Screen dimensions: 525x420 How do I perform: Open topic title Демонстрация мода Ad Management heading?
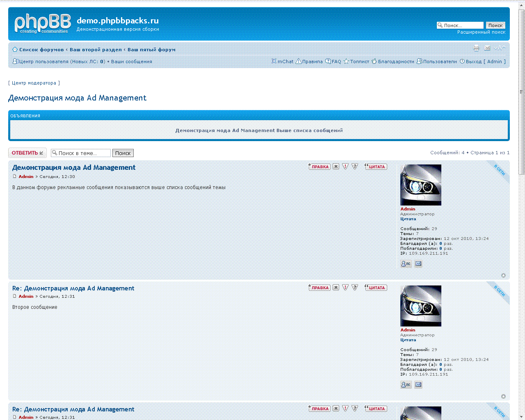click(x=77, y=98)
